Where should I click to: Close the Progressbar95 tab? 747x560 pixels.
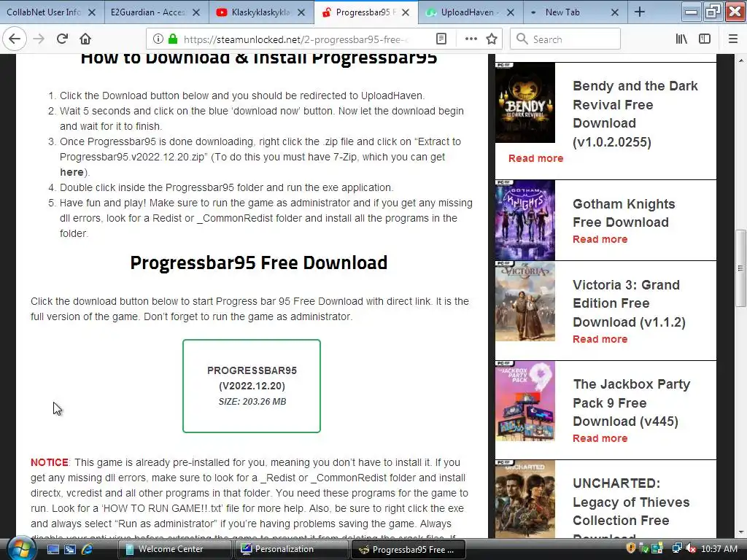tap(406, 12)
